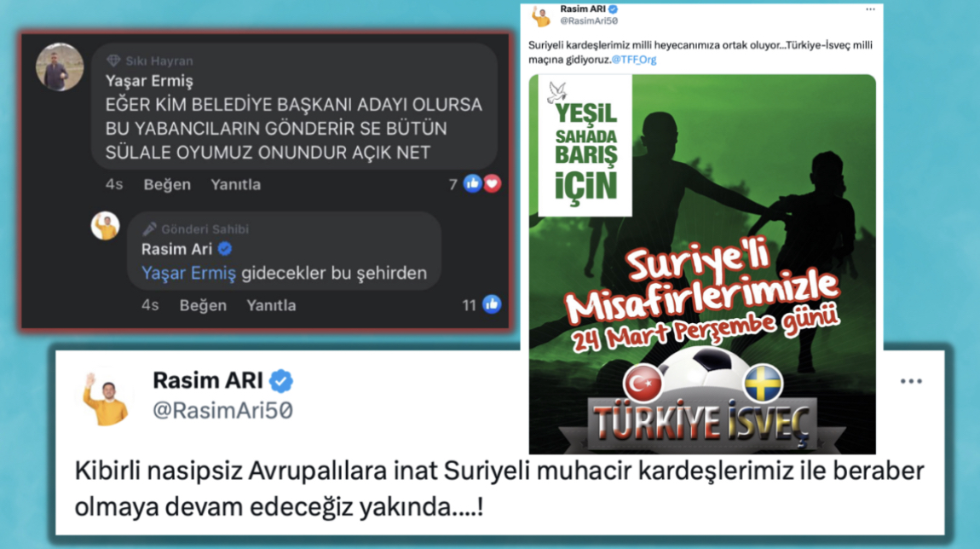Image resolution: width=980 pixels, height=549 pixels.
Task: Click Rasim ARI avatar on the bottom tweet
Action: (107, 398)
